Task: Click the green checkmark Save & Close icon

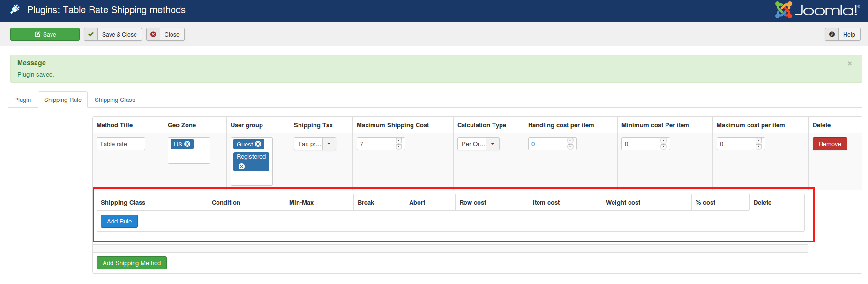Action: [91, 34]
